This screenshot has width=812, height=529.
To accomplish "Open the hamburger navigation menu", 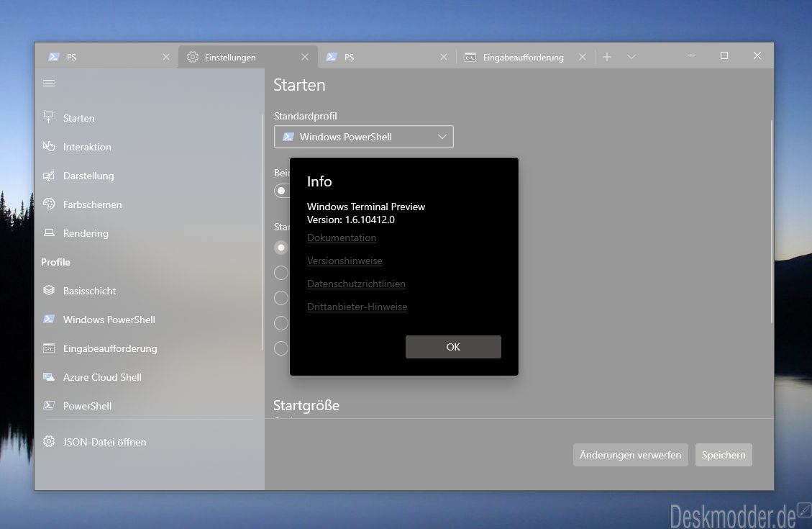I will pyautogui.click(x=49, y=83).
